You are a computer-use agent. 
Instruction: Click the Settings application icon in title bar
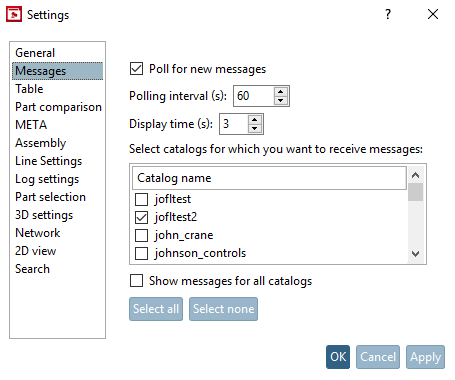pos(14,14)
